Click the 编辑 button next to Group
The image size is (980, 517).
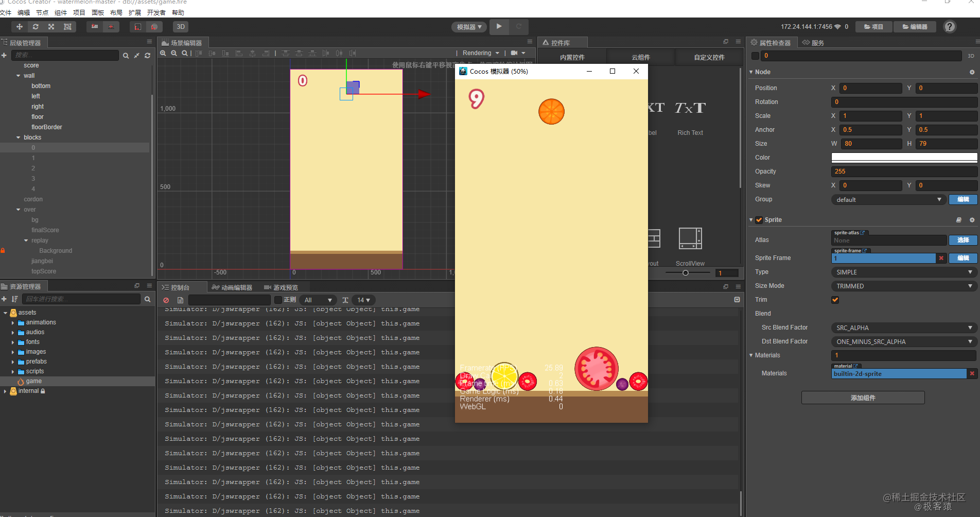963,199
